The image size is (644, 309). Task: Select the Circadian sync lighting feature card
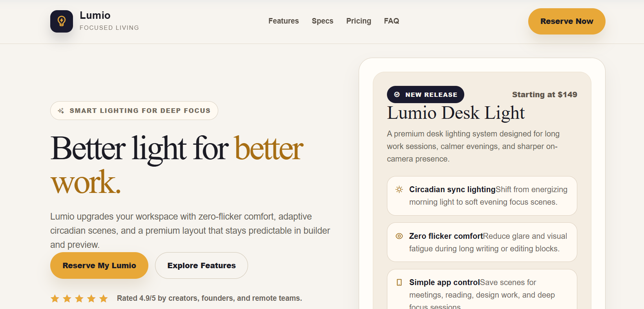482,196
